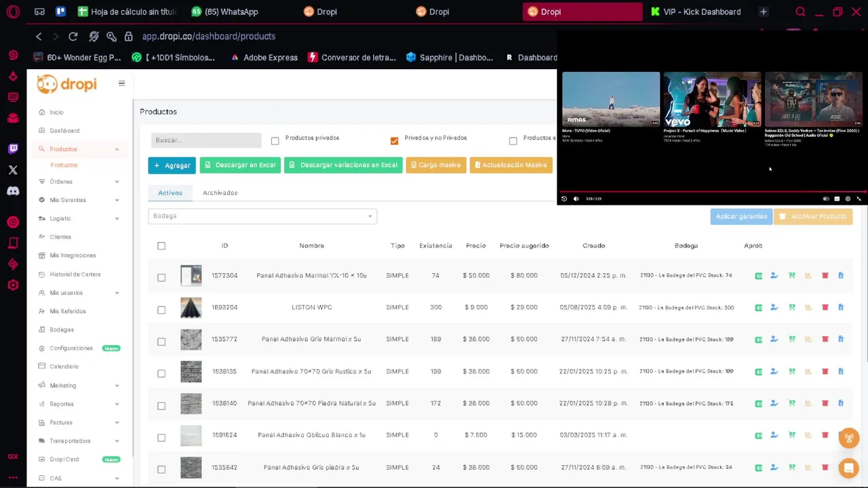Image resolution: width=868 pixels, height=488 pixels.
Task: Toggle autoplay switch in video player
Action: point(825,199)
